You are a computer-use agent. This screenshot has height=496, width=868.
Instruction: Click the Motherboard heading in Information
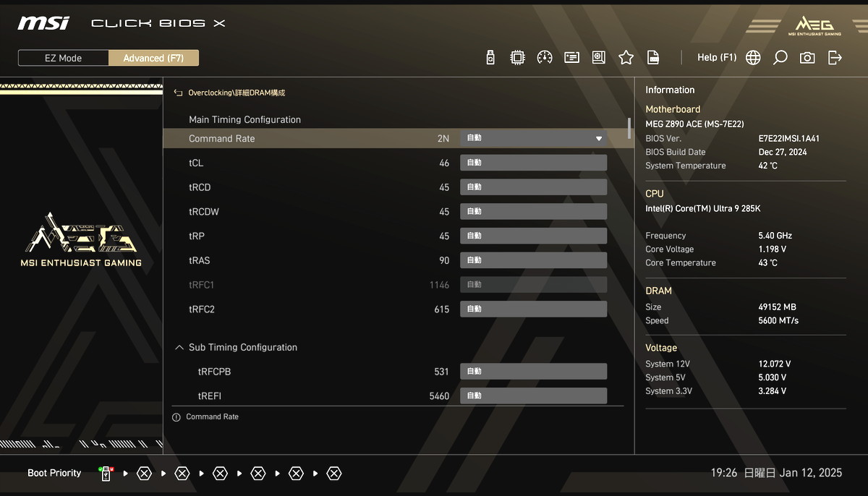tap(673, 109)
